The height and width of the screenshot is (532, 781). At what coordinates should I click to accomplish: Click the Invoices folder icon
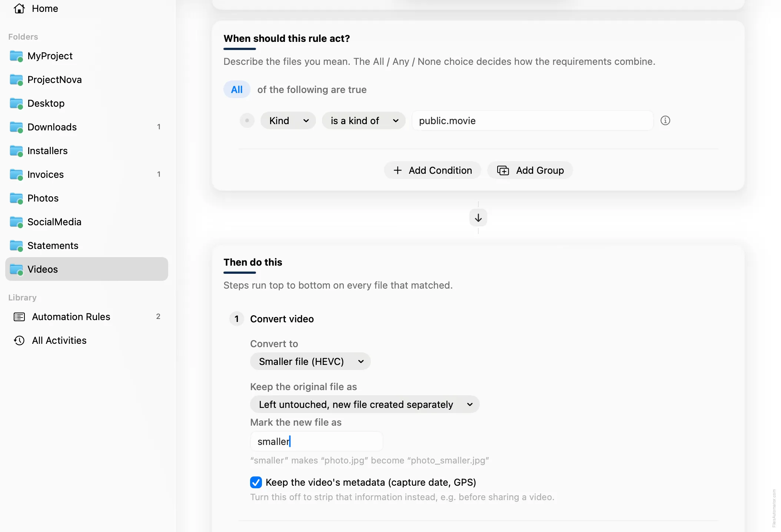pos(16,174)
